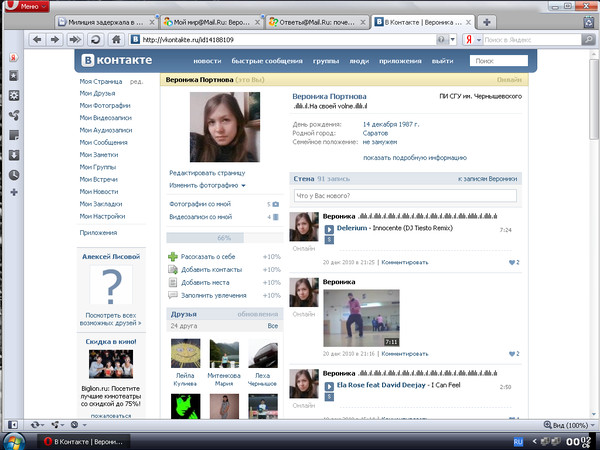Click Добавить места icon

(173, 282)
